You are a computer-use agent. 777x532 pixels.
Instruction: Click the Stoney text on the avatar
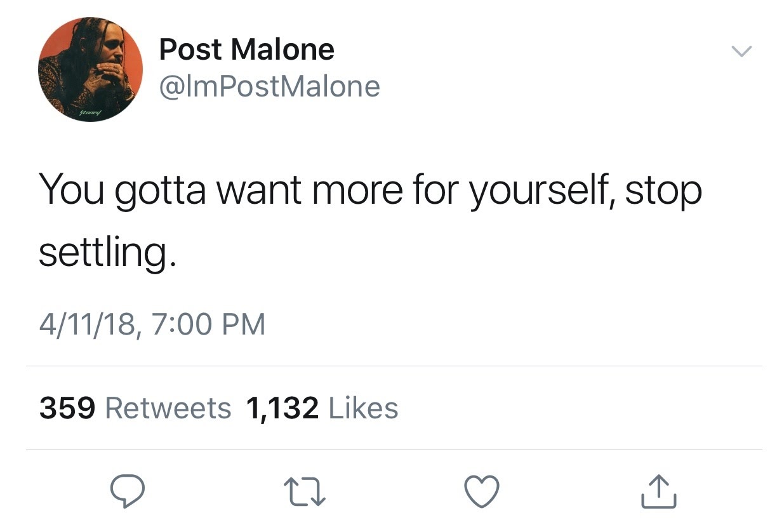(90, 112)
